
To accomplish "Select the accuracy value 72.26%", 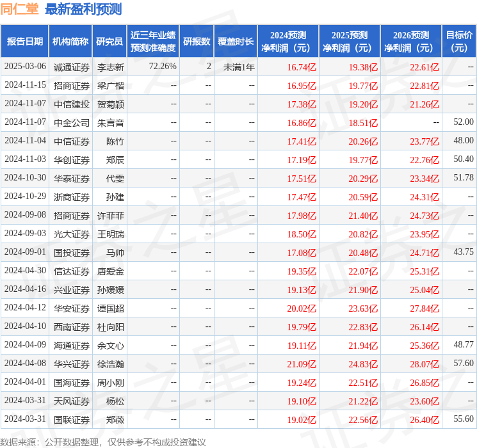I will pyautogui.click(x=163, y=67).
